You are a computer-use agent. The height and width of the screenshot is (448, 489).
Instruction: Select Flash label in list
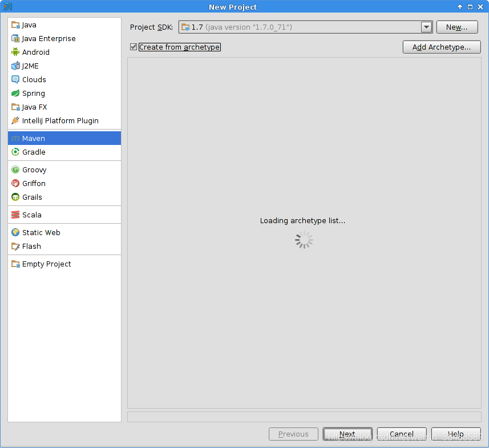click(31, 246)
